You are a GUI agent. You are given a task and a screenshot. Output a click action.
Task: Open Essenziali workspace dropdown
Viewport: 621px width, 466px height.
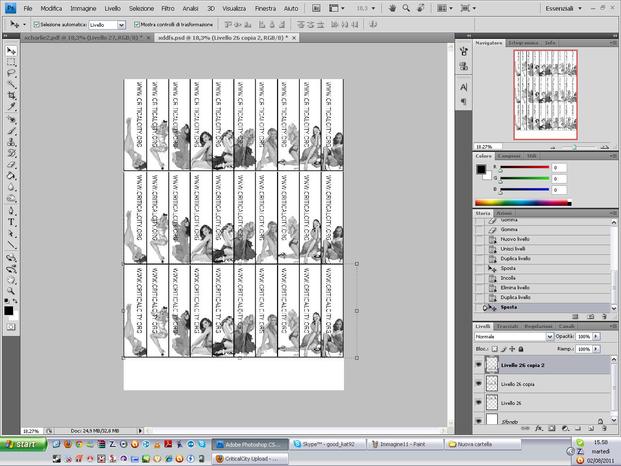563,8
